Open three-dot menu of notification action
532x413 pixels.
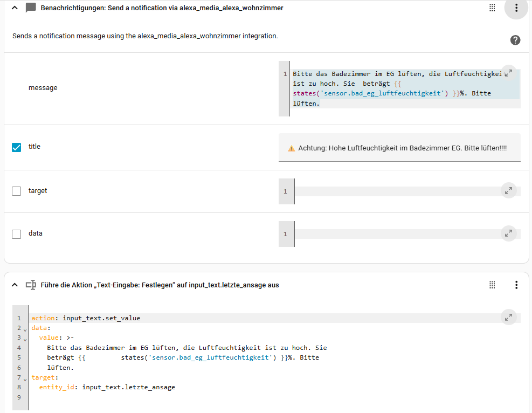pyautogui.click(x=516, y=8)
